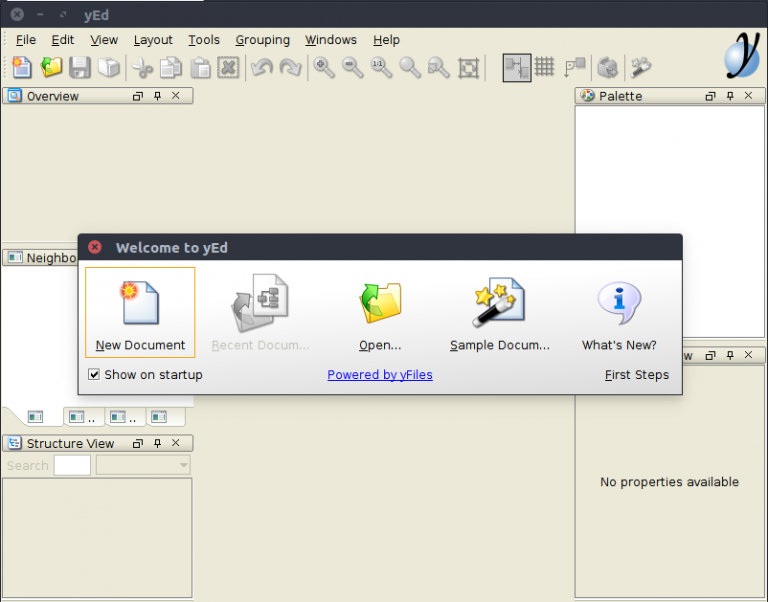Pin the Overview panel

point(157,96)
